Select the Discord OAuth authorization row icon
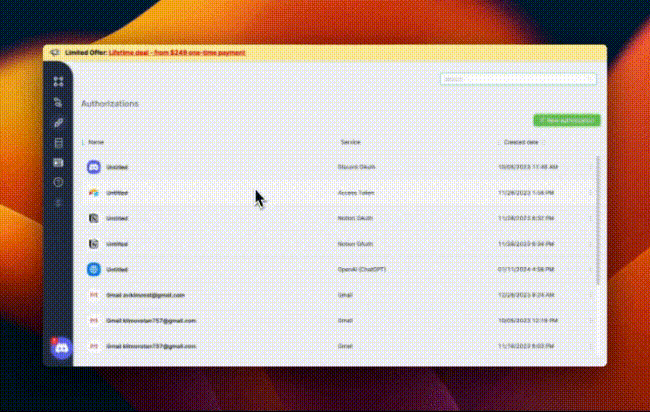This screenshot has width=650, height=412. coord(94,166)
